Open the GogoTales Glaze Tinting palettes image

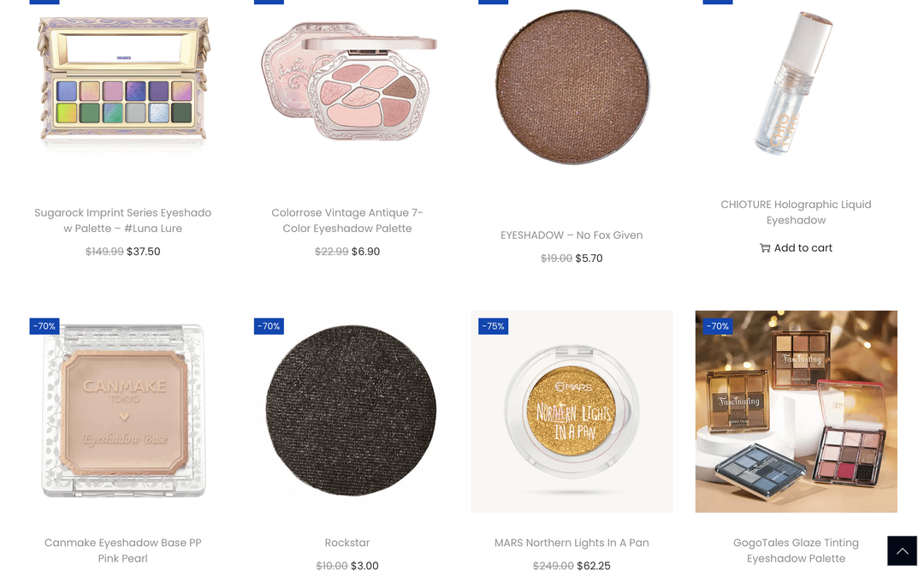797,412
